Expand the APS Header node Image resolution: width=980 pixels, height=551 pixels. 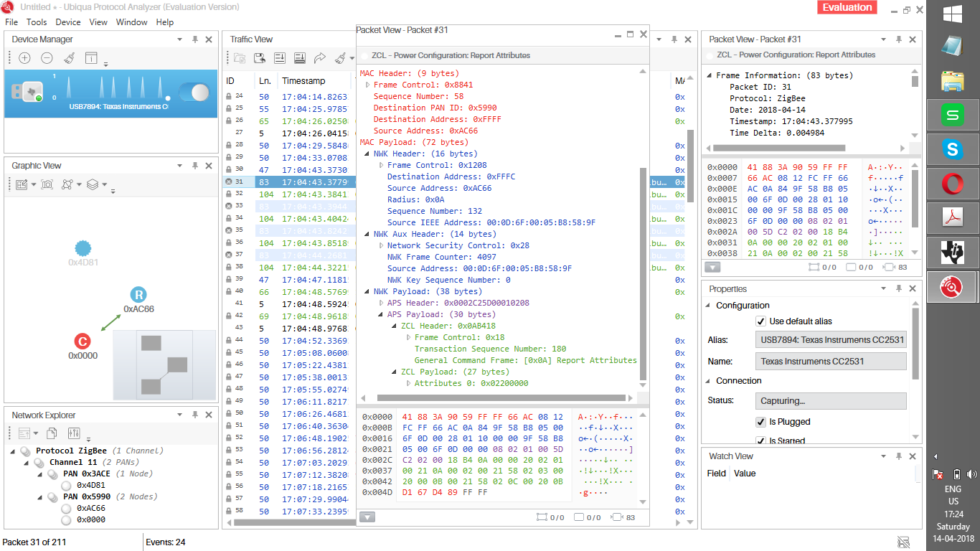point(381,303)
